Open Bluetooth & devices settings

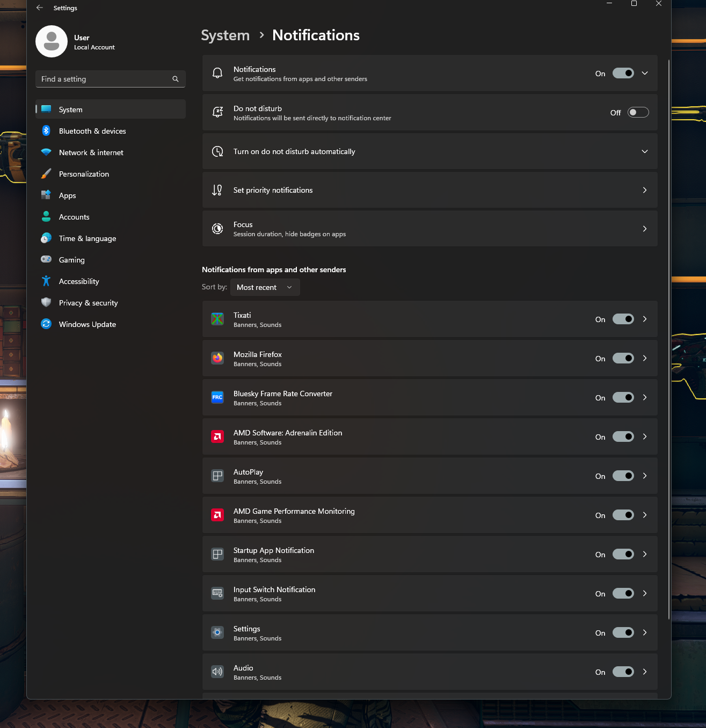pyautogui.click(x=92, y=131)
